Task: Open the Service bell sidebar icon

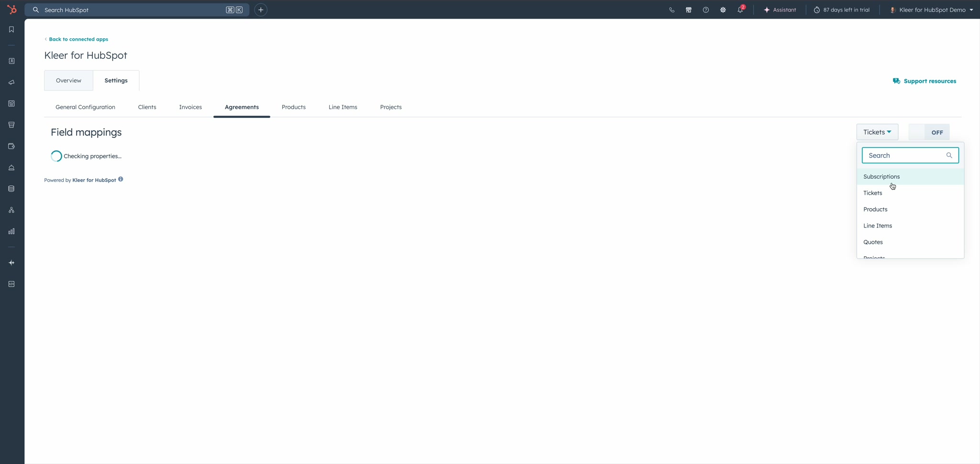Action: 11,168
